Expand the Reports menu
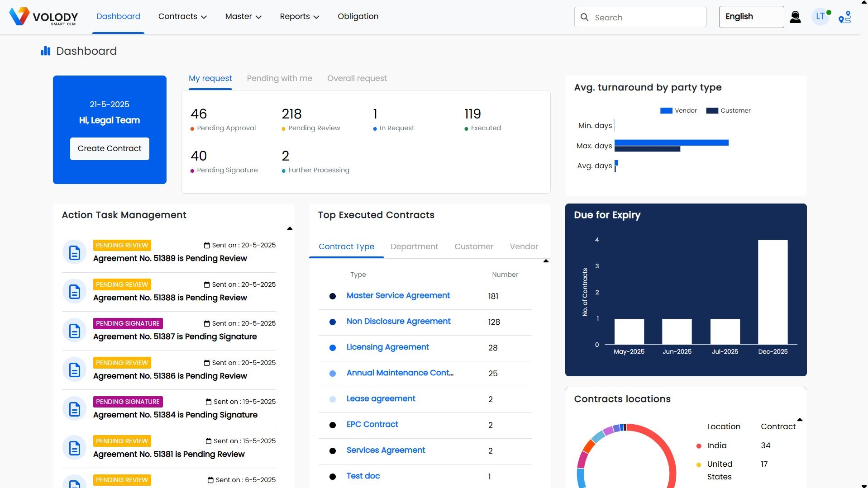Image resolution: width=868 pixels, height=488 pixels. [x=300, y=17]
